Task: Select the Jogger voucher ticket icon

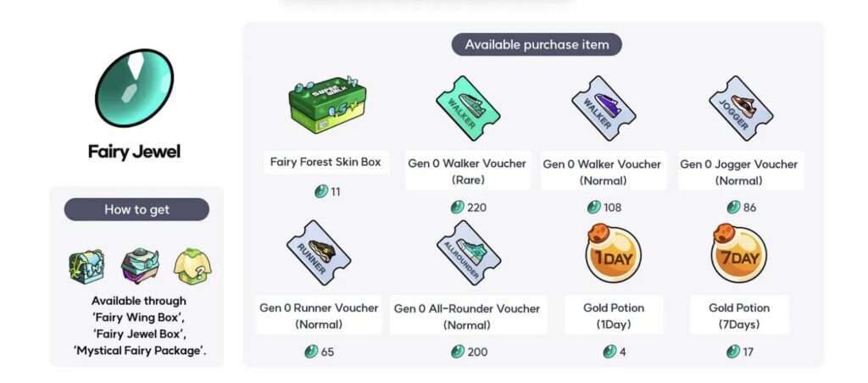Action: (741, 108)
